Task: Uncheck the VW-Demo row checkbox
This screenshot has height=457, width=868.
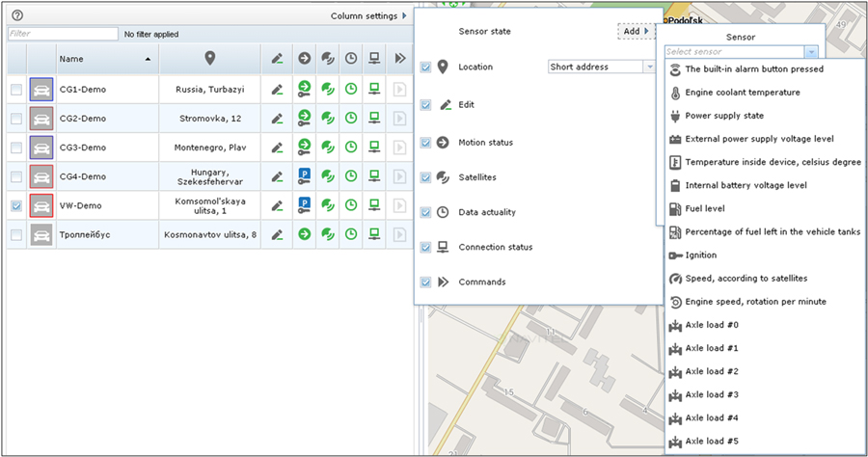Action: click(16, 205)
